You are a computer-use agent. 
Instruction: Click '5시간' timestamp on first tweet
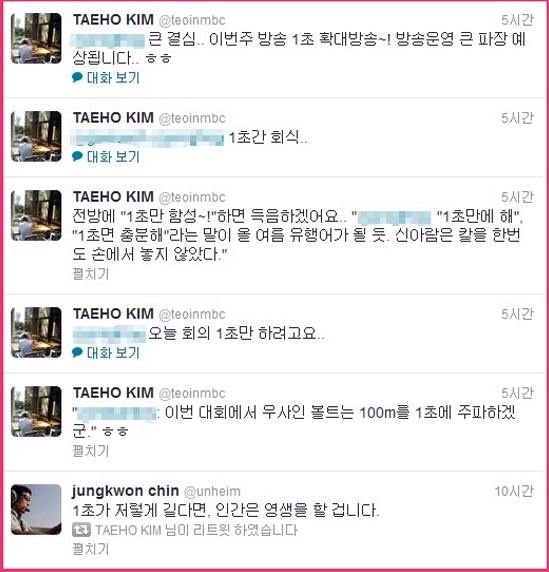pyautogui.click(x=517, y=20)
